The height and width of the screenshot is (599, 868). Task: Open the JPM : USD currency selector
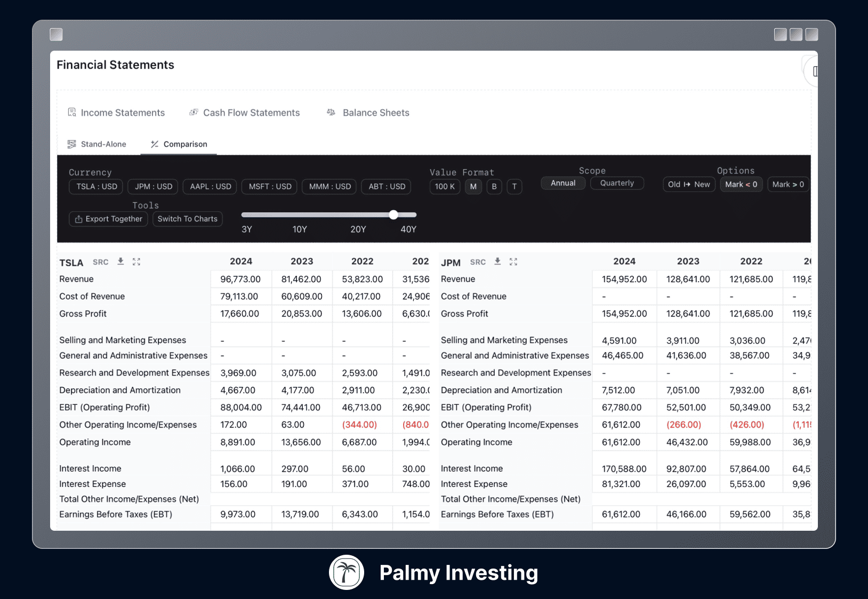coord(154,187)
